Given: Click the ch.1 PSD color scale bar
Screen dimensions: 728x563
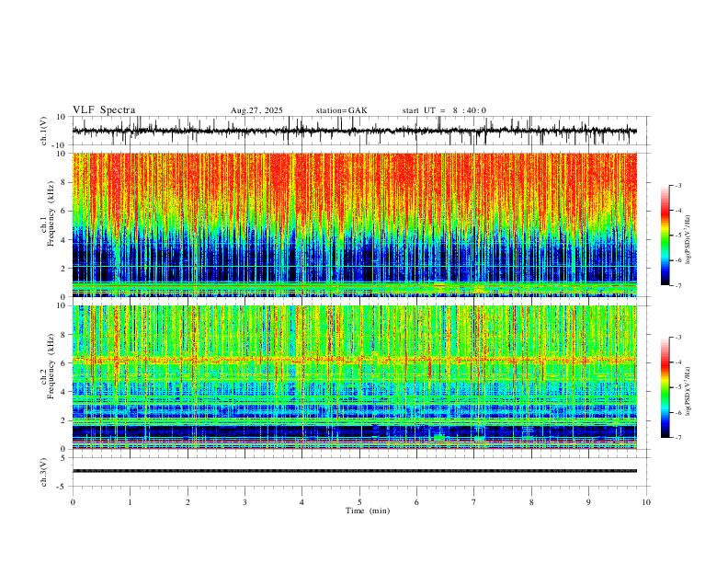Looking at the screenshot, I should click(665, 236).
